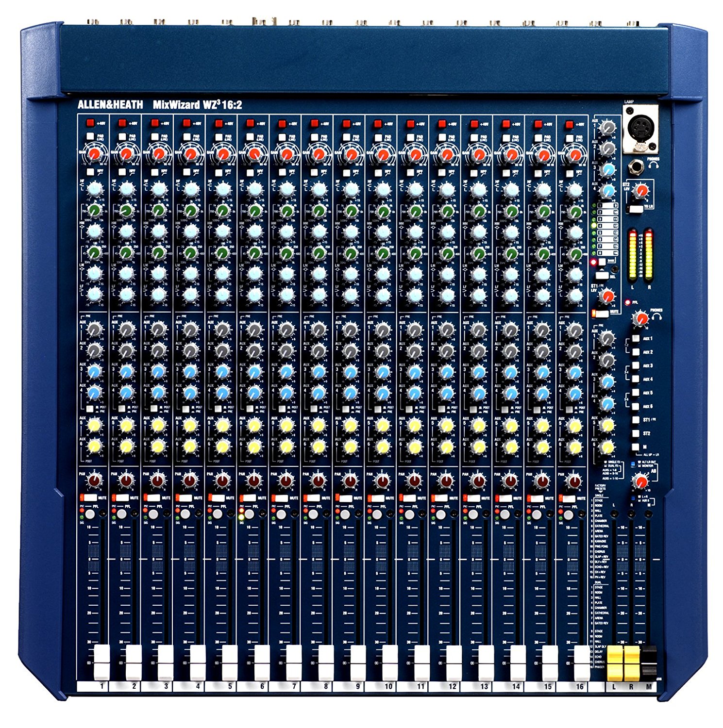The width and height of the screenshot is (723, 728).
Task: Click the FX SEL button
Action: 602,275
